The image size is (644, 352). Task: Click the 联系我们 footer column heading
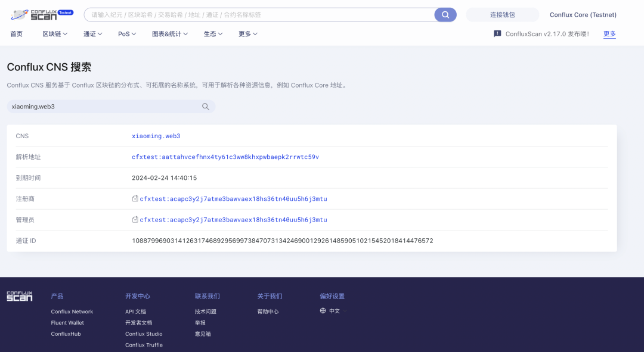[207, 296]
